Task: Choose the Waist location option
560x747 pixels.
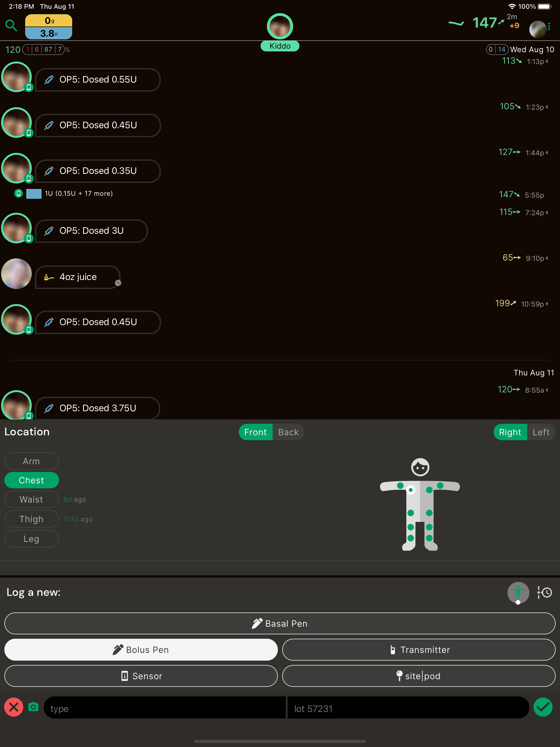Action: pyautogui.click(x=31, y=500)
